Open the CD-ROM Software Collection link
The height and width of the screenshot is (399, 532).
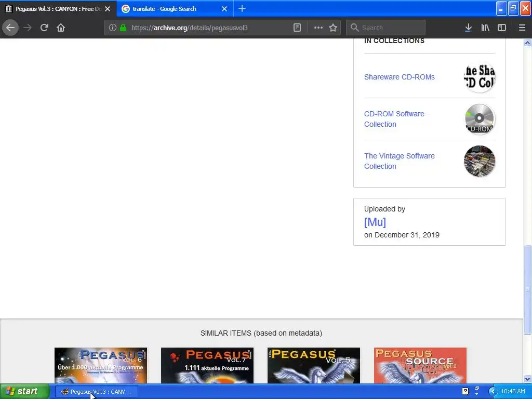coord(394,119)
